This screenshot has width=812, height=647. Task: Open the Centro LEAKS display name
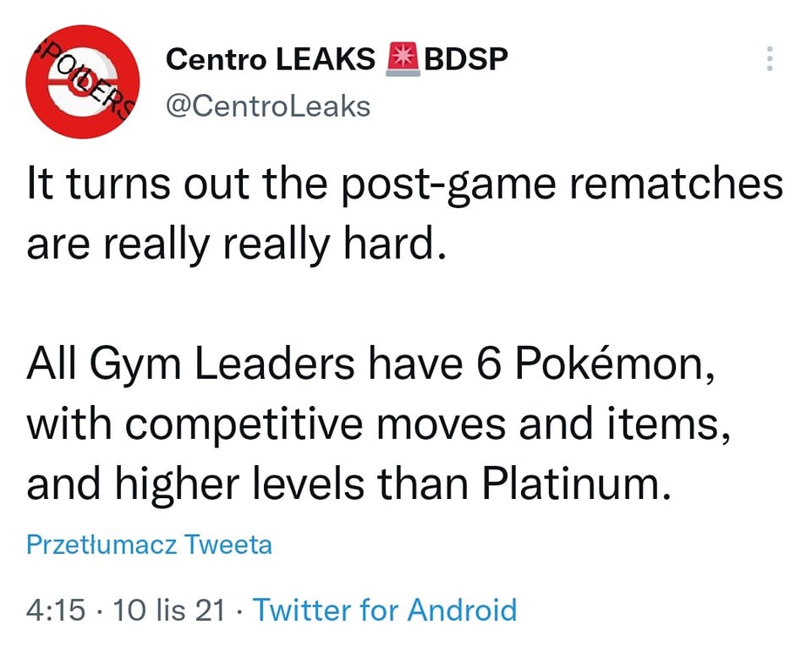click(x=271, y=59)
